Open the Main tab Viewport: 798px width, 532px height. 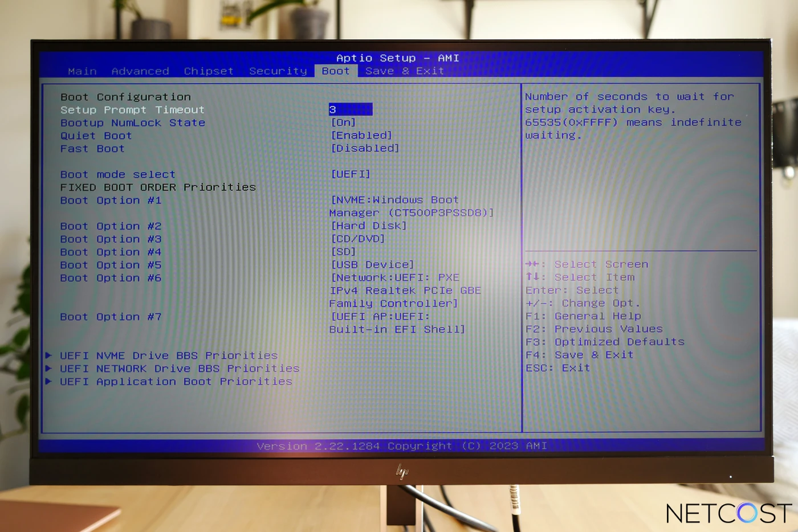click(82, 71)
